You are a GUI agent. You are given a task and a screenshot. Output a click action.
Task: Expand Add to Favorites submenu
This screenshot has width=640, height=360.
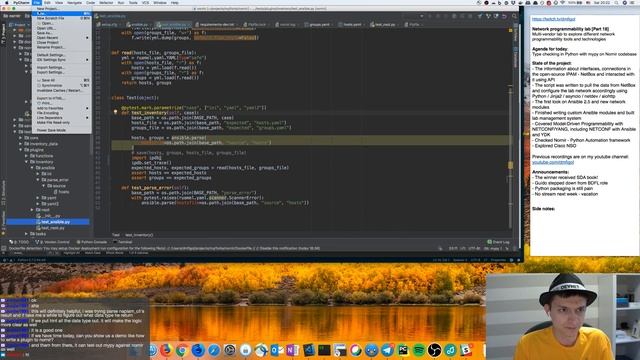[62, 108]
